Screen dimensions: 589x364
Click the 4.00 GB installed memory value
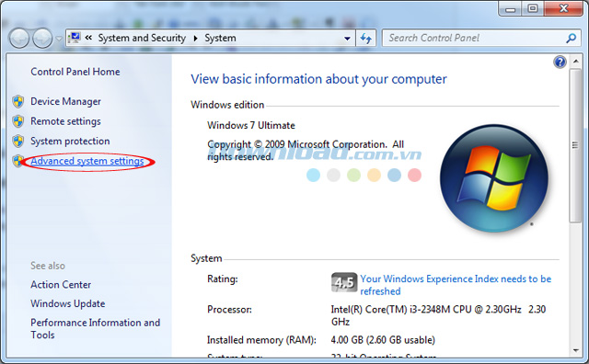(x=383, y=340)
